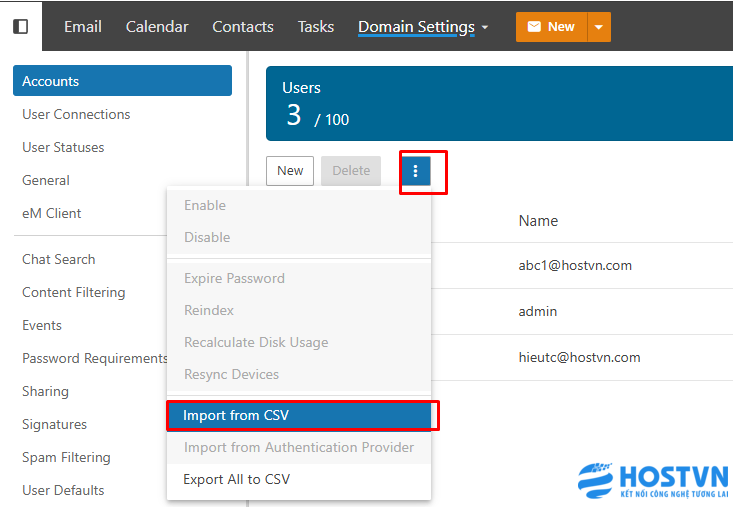This screenshot has width=733, height=507.
Task: Open User Connections in sidebar
Action: (x=76, y=114)
